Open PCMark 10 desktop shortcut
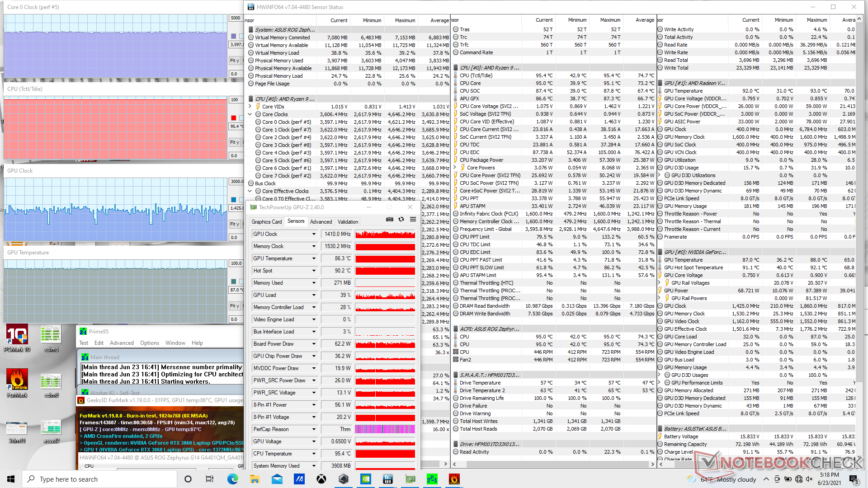 (x=17, y=338)
